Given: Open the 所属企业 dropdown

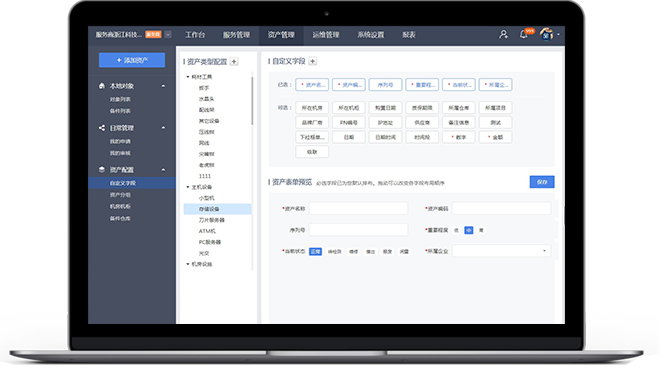Looking at the screenshot, I should (x=501, y=251).
